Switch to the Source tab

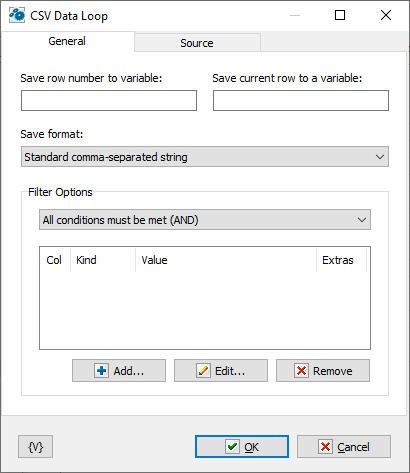coord(197,43)
